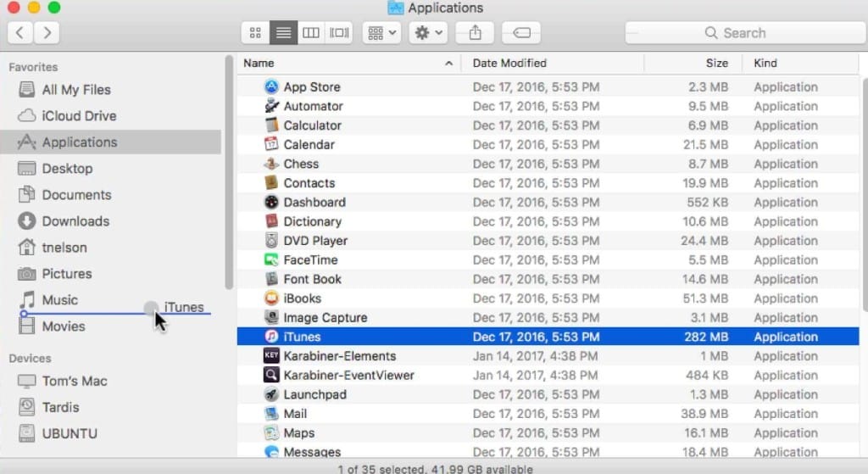Select the UBUNTU device
The height and width of the screenshot is (474, 868).
[70, 433]
